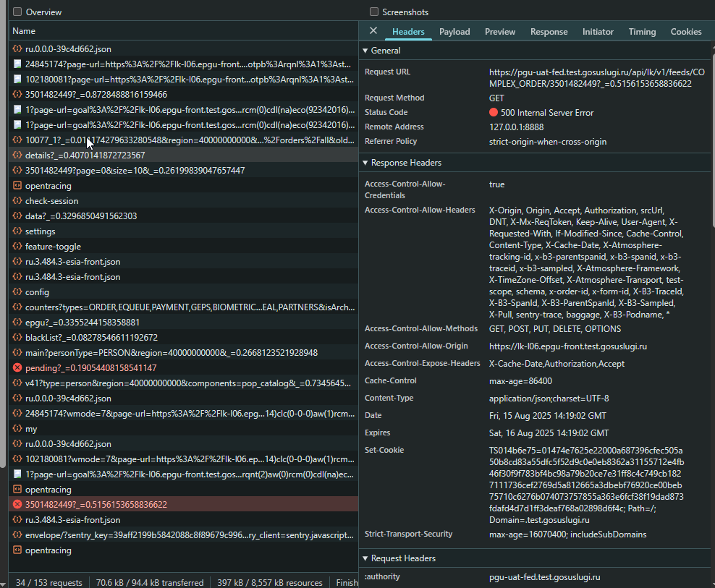Click the red status dot by 500 Internal Server Error

pos(494,112)
